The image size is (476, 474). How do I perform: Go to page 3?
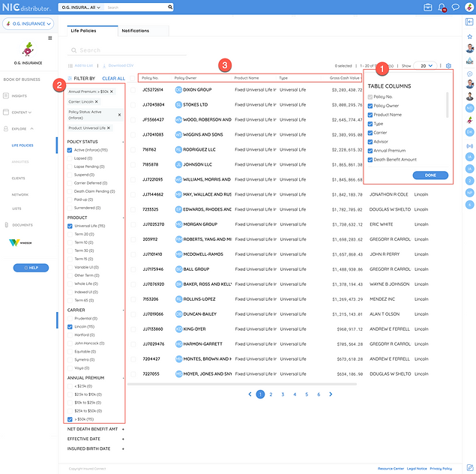[283, 394]
